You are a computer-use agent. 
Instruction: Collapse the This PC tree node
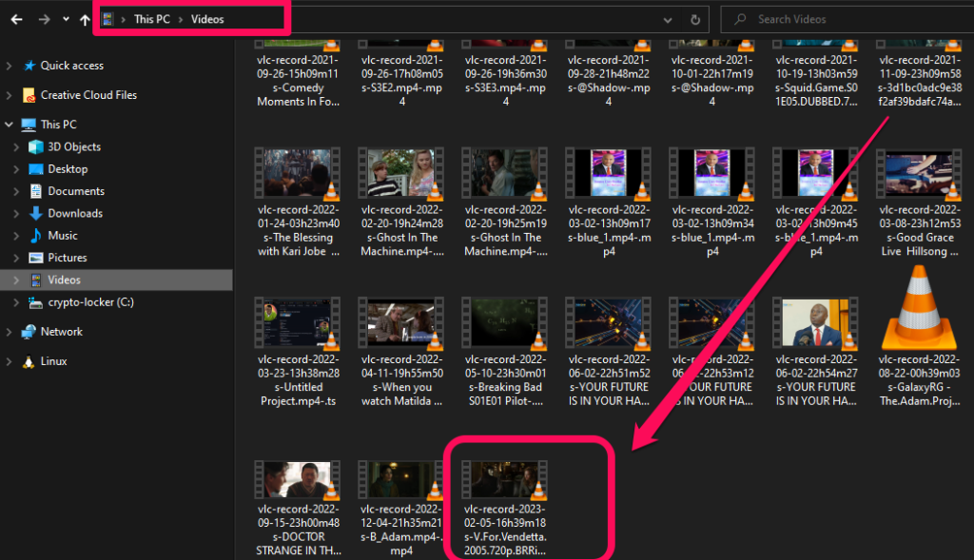pyautogui.click(x=9, y=125)
